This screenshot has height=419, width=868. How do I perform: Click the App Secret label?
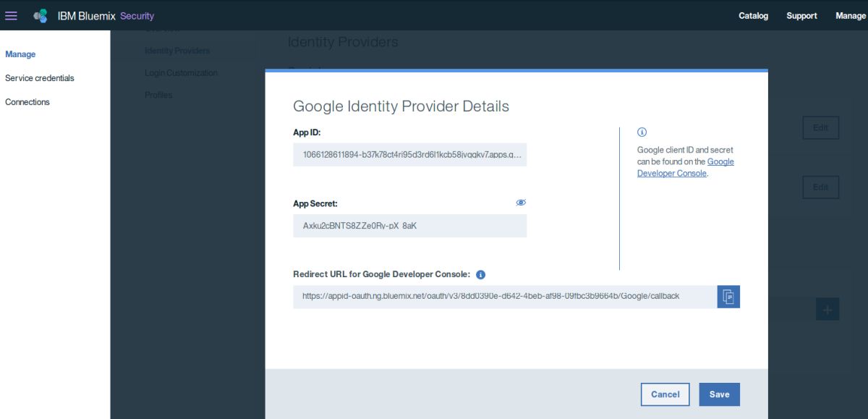point(315,203)
